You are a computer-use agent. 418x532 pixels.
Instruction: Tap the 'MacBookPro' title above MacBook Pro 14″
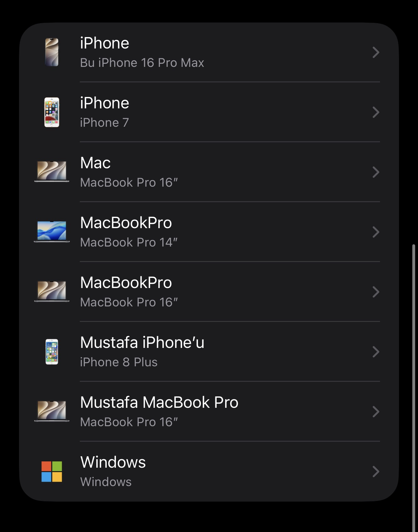tap(126, 223)
